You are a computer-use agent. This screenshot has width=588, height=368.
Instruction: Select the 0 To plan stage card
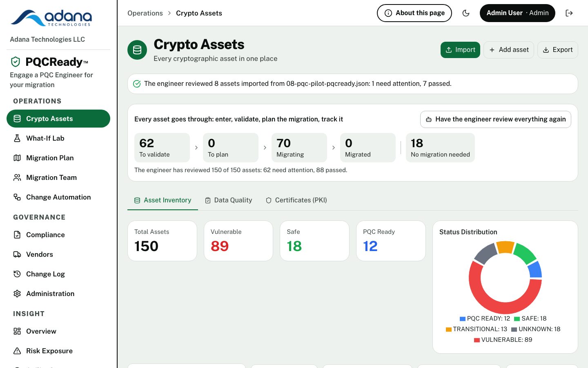point(231,148)
